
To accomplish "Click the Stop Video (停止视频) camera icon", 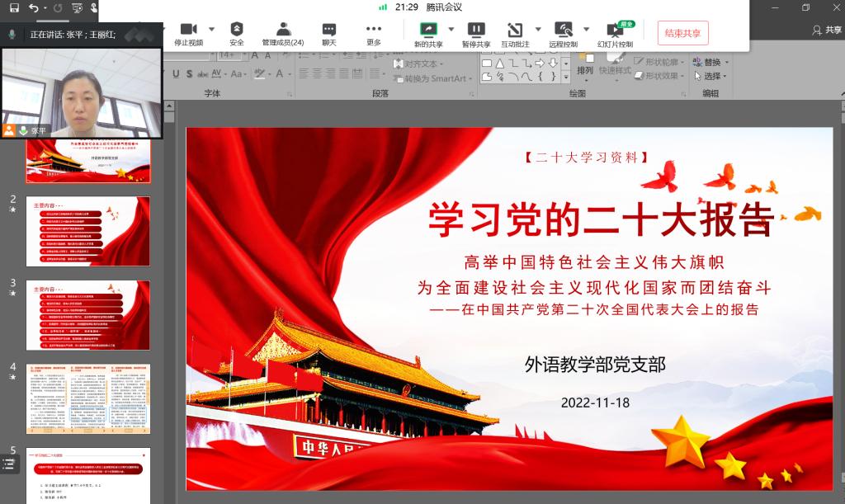I will pos(188,30).
